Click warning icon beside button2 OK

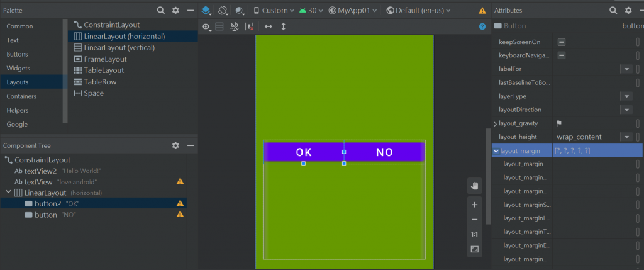point(180,203)
